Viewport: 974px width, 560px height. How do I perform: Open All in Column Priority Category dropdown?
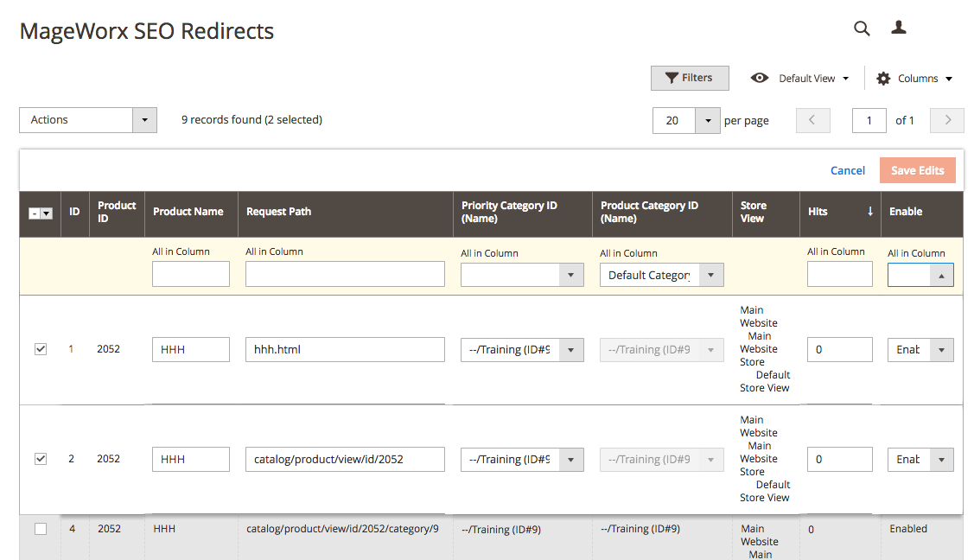[x=522, y=275]
